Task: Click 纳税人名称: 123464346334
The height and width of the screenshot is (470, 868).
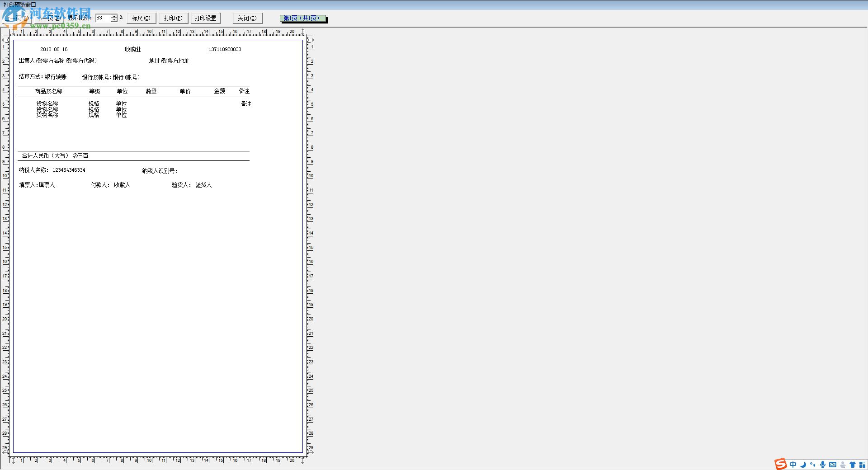Action: [x=52, y=170]
